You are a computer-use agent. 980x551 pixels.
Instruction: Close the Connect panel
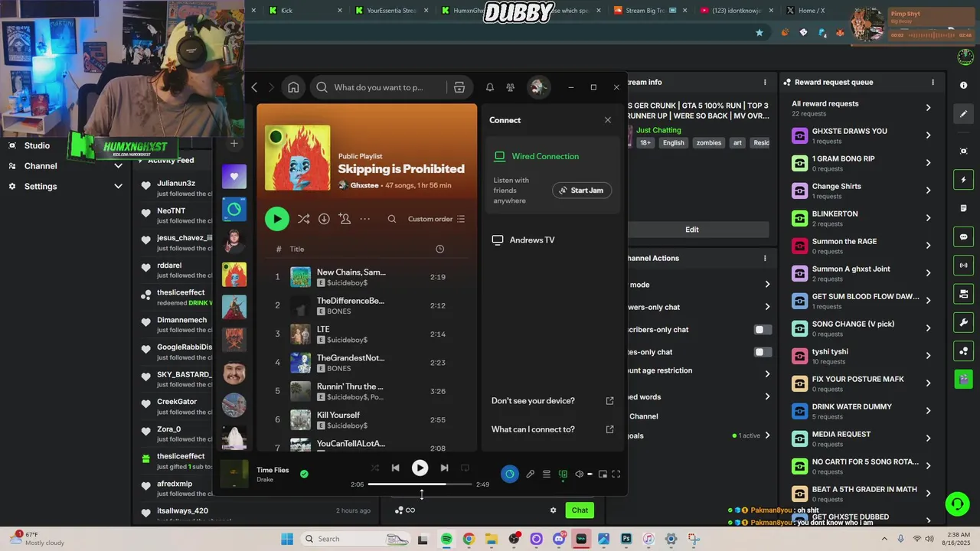coord(608,120)
